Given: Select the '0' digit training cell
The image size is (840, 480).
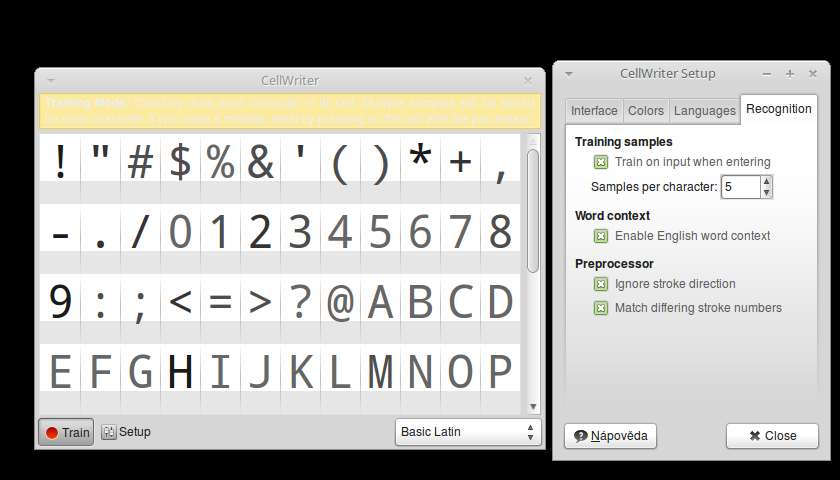Looking at the screenshot, I should point(181,237).
